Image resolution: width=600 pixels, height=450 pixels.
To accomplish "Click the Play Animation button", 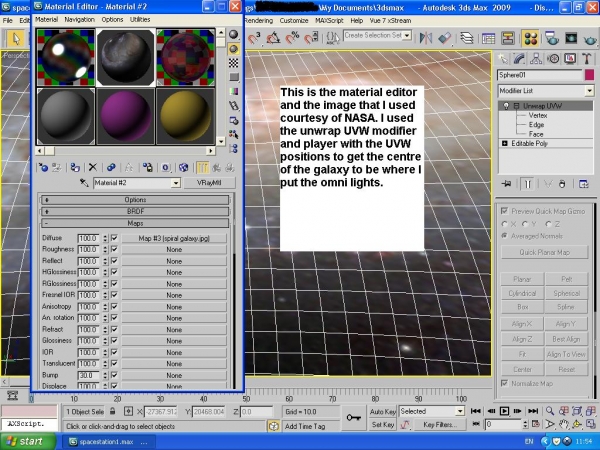I will point(504,411).
